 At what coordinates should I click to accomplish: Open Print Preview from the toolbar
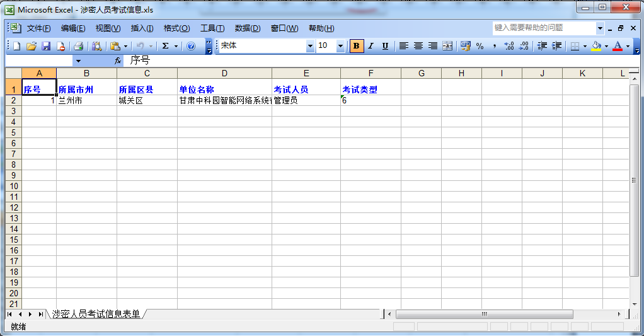click(96, 46)
